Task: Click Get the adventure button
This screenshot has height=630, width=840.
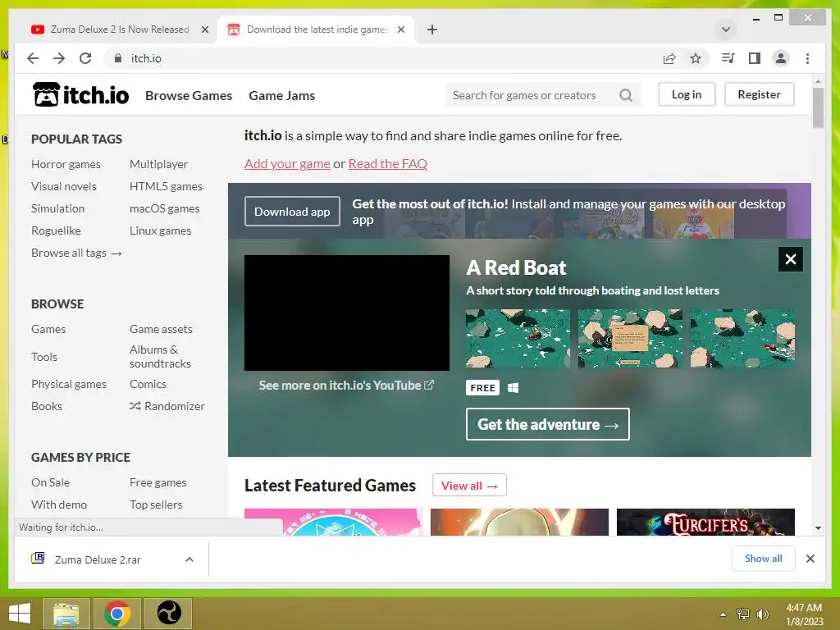Action: pyautogui.click(x=547, y=424)
